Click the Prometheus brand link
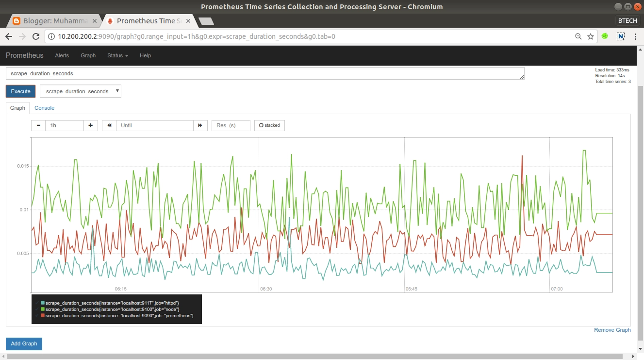The image size is (644, 360). click(x=25, y=55)
